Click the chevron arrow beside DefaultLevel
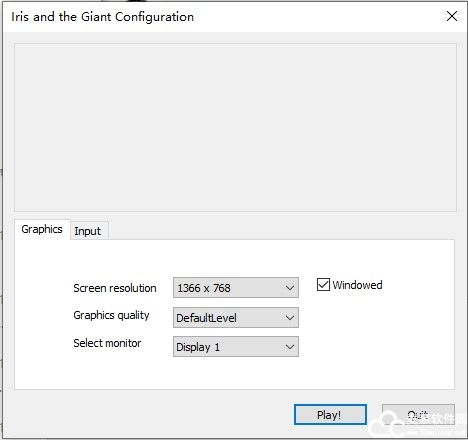Image resolution: width=468 pixels, height=440 pixels. pyautogui.click(x=290, y=318)
